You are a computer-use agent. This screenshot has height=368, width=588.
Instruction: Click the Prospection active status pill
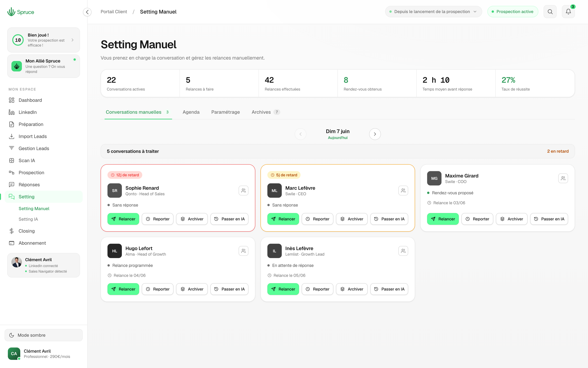513,12
